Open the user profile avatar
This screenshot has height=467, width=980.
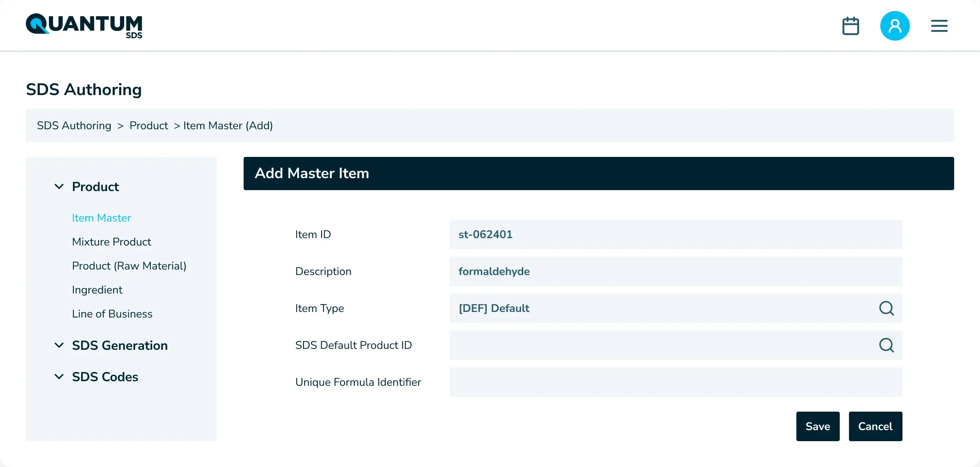(x=895, y=26)
